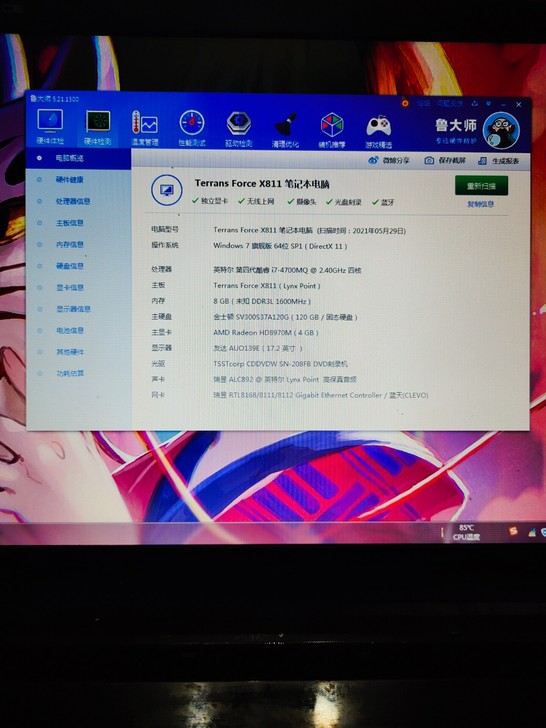Viewport: 546px width, 728px height.
Task: Click the 鲁大师 5.21.1300 title text
Action: click(54, 98)
